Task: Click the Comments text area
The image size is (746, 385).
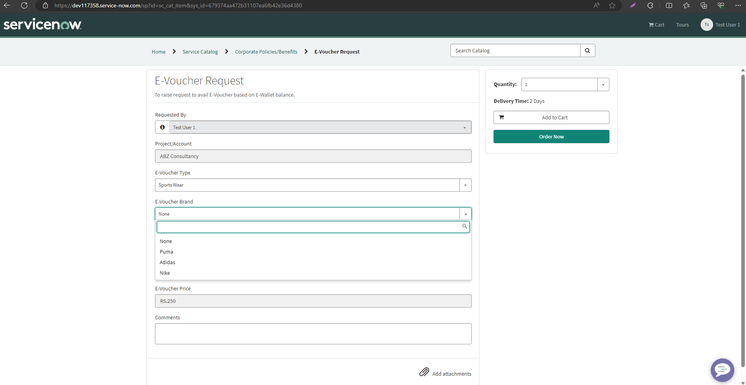Action: [x=313, y=334]
